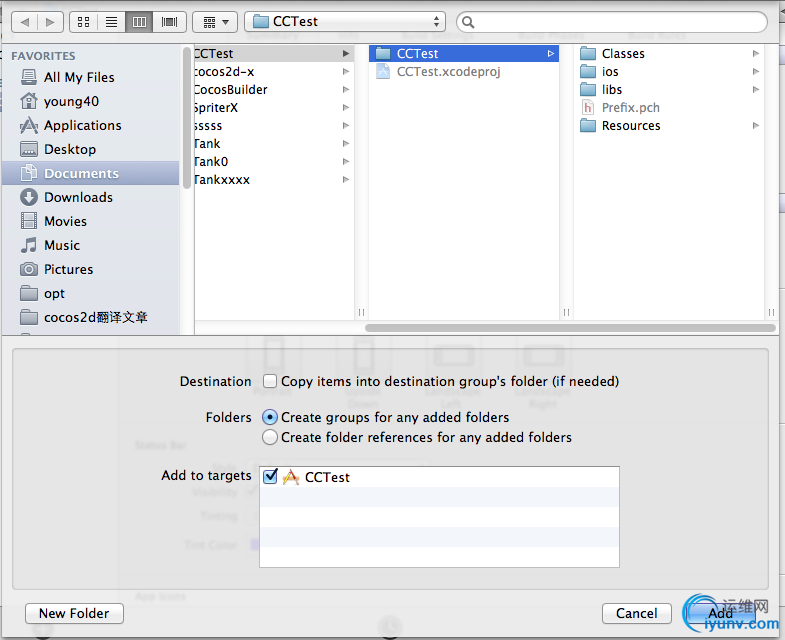Screen dimensions: 785x640
Task: Select Tank folder row
Action: pyautogui.click(x=274, y=144)
